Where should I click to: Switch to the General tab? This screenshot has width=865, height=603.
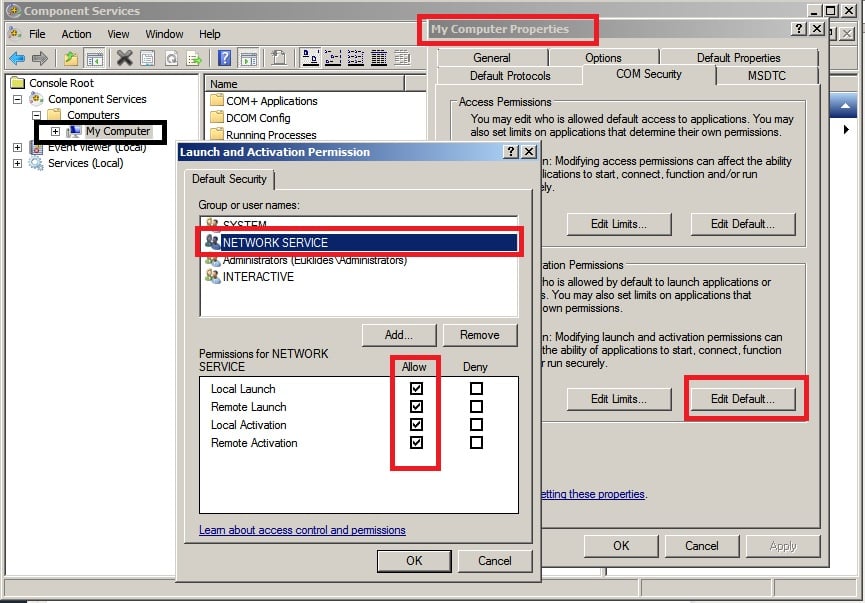point(492,58)
